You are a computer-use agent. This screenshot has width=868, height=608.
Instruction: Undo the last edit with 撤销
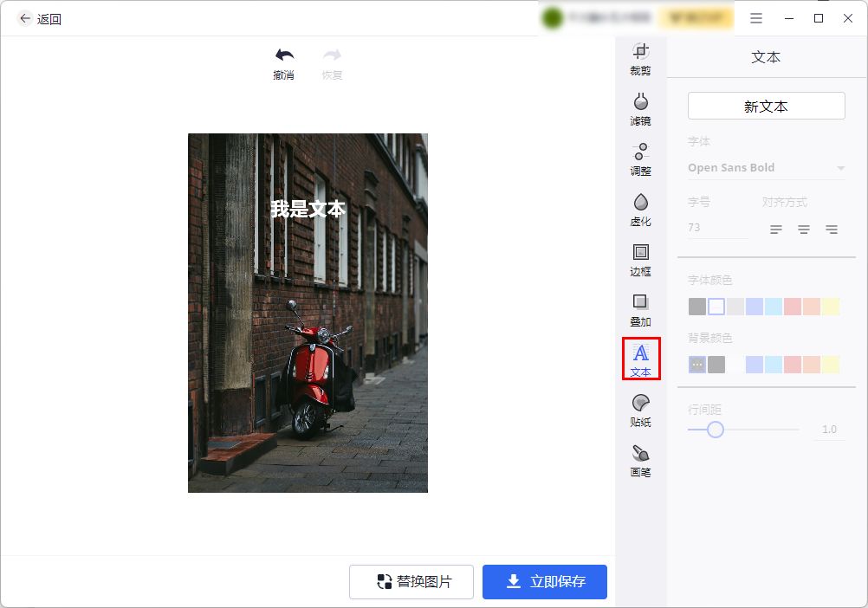282,61
